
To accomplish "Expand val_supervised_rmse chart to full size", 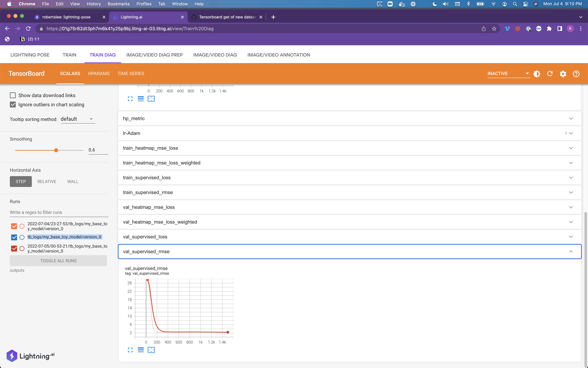I will coord(130,350).
